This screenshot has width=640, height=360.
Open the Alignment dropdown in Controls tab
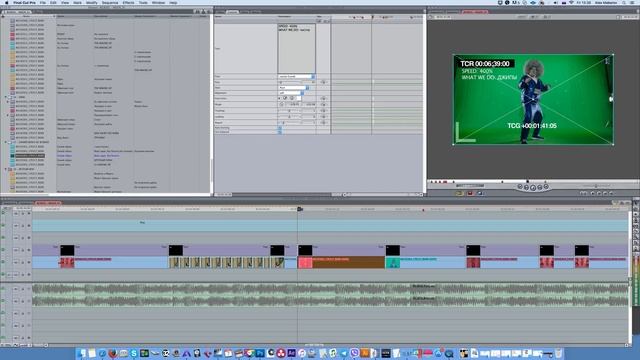point(291,93)
